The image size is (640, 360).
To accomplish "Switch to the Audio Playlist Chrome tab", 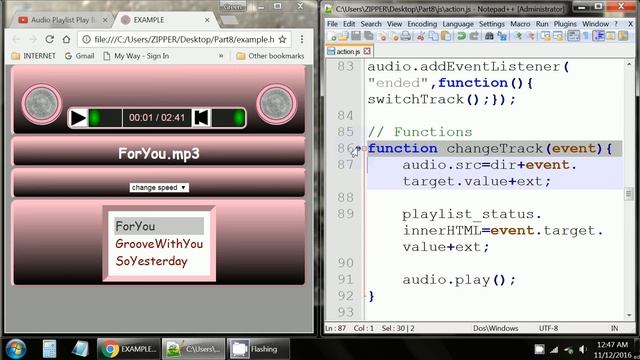I will click(x=62, y=20).
